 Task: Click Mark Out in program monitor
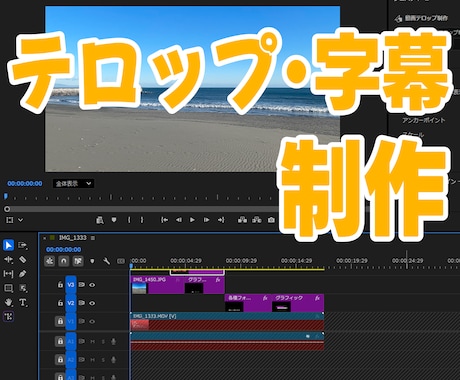142,220
